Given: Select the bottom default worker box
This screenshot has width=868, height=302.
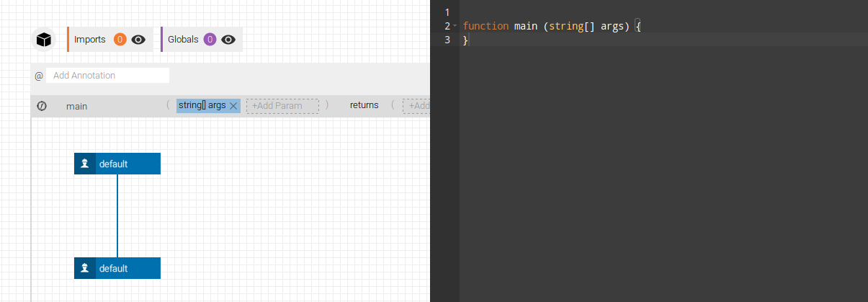Looking at the screenshot, I should [117, 268].
